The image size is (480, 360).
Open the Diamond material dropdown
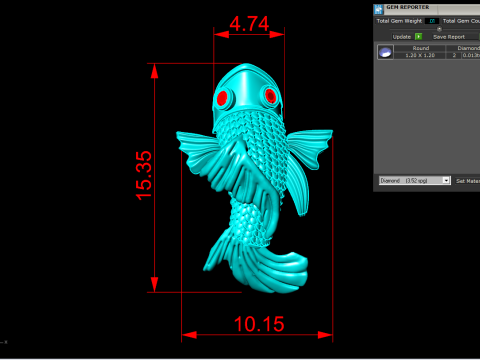tap(415, 180)
